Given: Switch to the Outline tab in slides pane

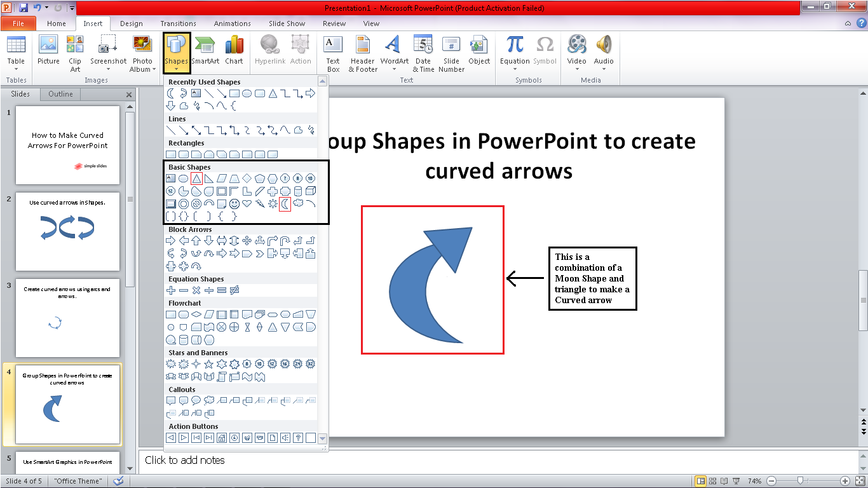Looking at the screenshot, I should click(60, 94).
